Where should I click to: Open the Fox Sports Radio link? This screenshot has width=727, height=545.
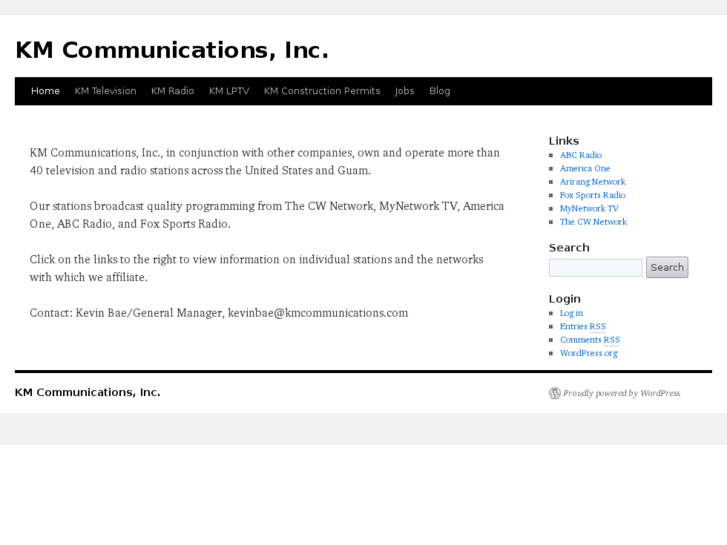pyautogui.click(x=593, y=195)
